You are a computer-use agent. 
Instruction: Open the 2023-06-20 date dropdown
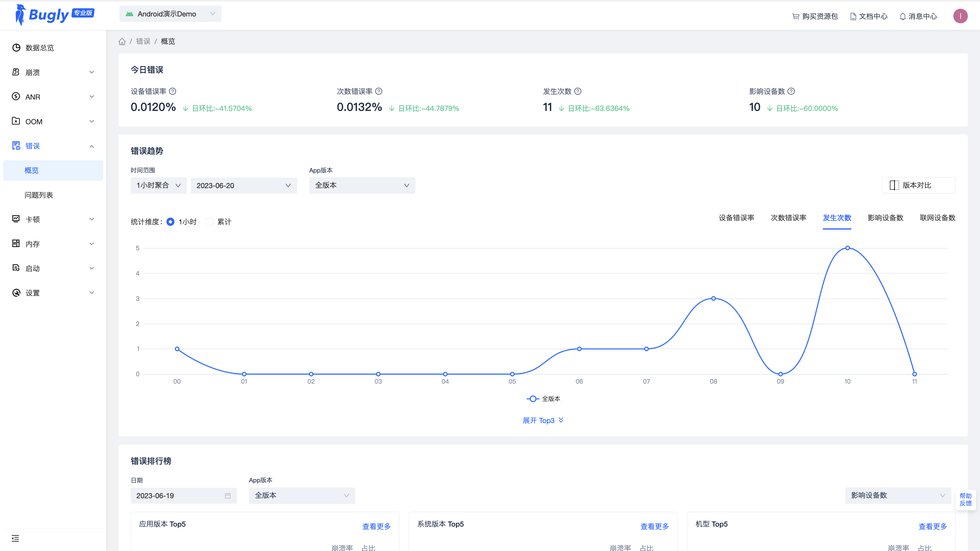[x=244, y=186]
